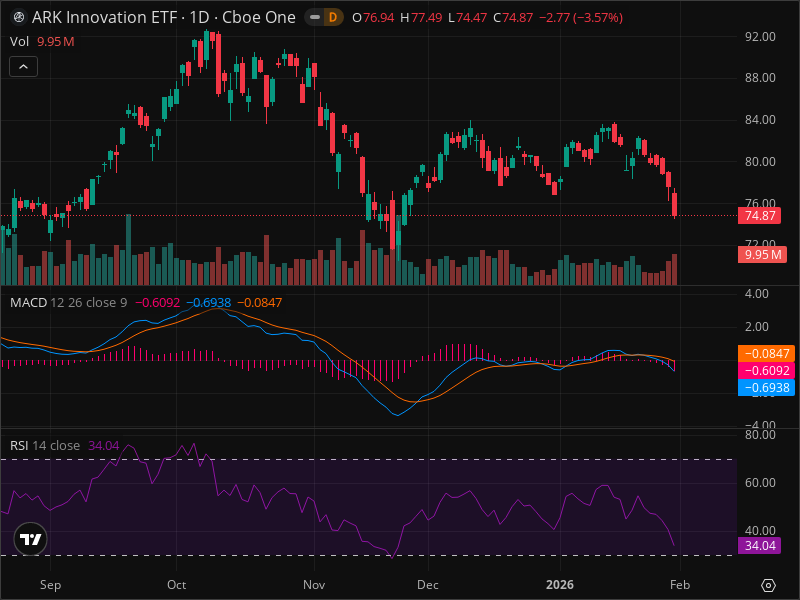Select the RSI 14 close legend
This screenshot has height=600, width=800.
[45, 445]
